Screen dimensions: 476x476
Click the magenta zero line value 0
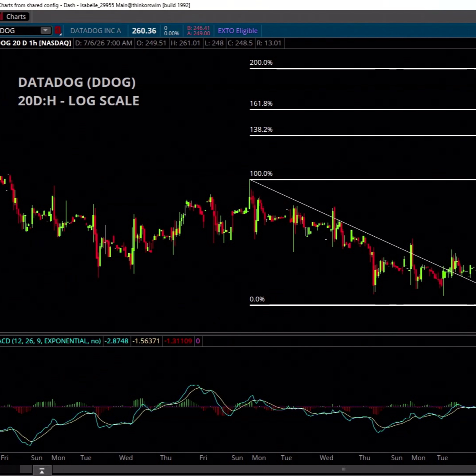[198, 341]
